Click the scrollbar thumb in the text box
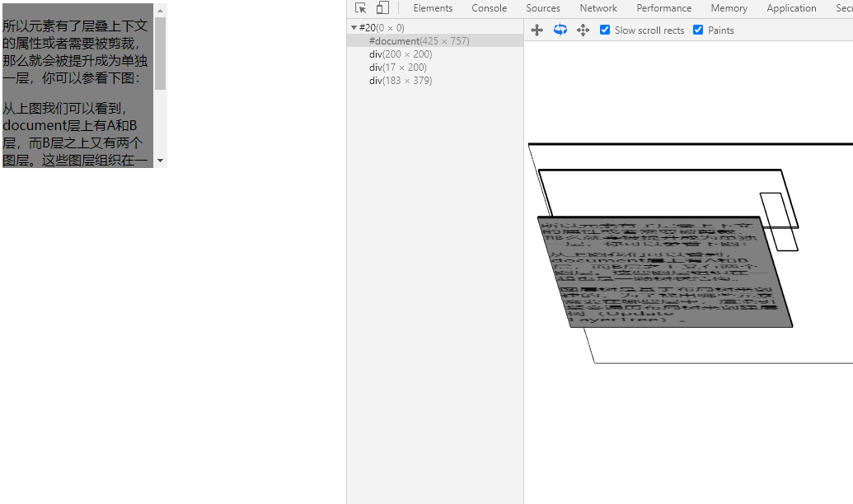 160,54
